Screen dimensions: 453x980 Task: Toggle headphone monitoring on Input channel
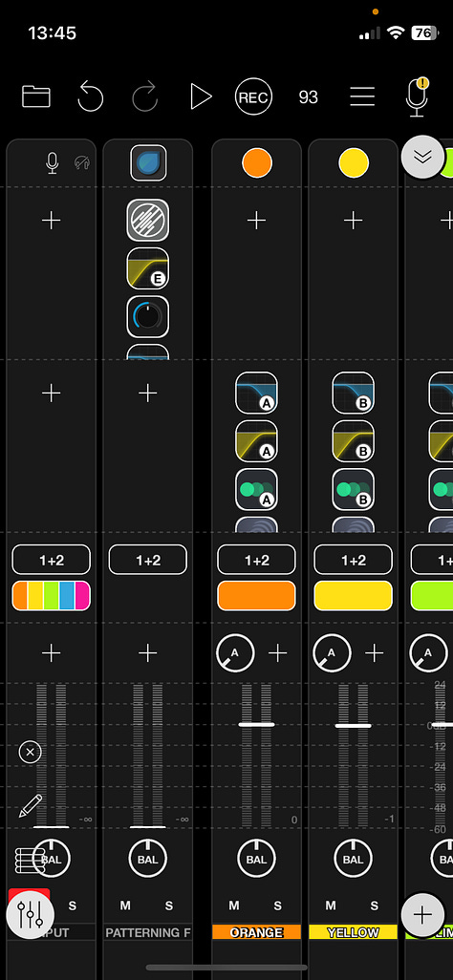82,163
